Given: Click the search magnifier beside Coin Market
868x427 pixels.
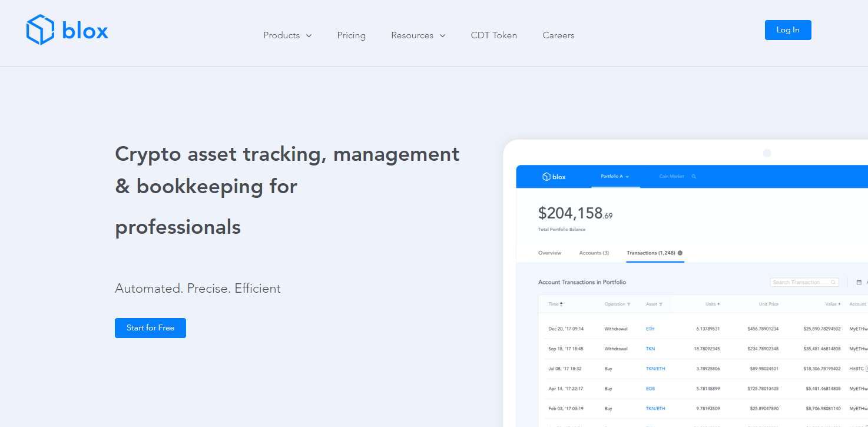Looking at the screenshot, I should tap(694, 177).
